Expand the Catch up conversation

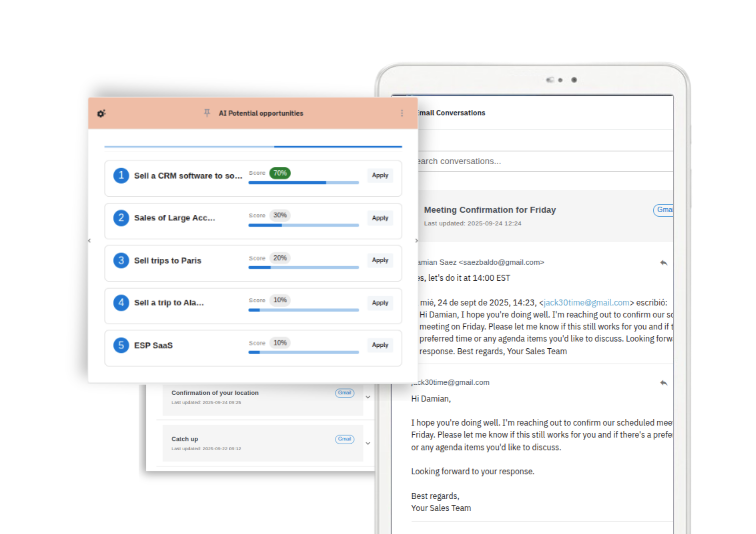[368, 443]
